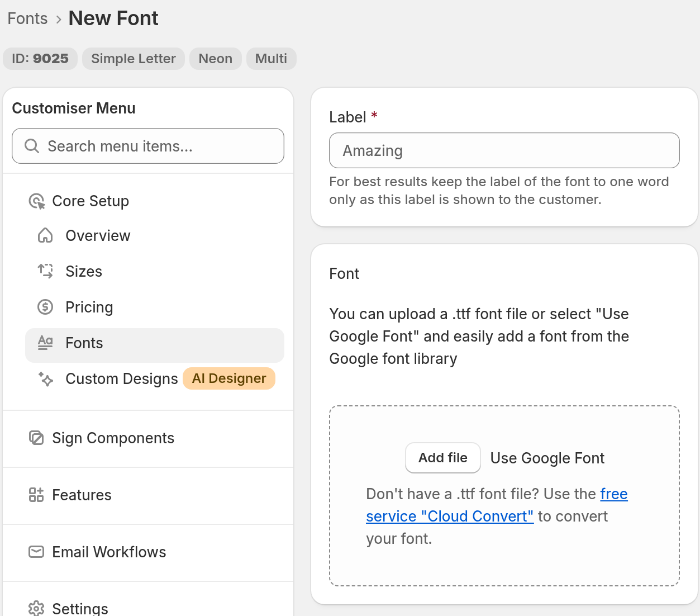Click the search magnifier icon in Customiser Menu
This screenshot has width=700, height=616.
32,146
